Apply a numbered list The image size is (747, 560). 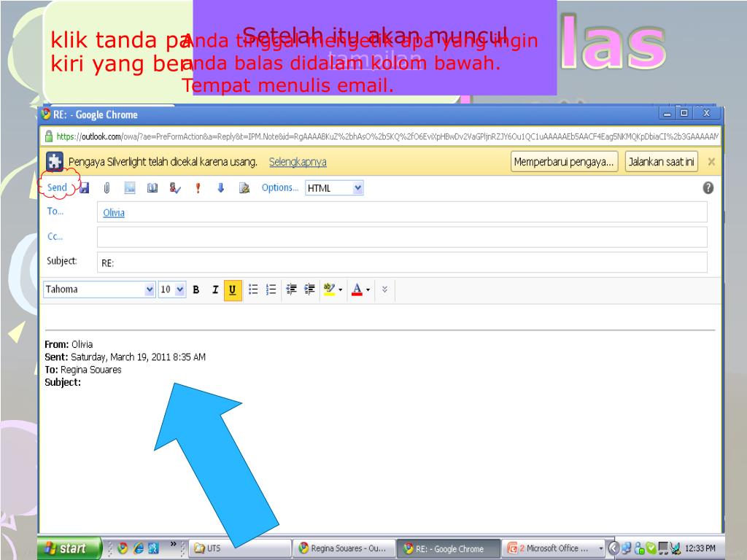tap(271, 289)
